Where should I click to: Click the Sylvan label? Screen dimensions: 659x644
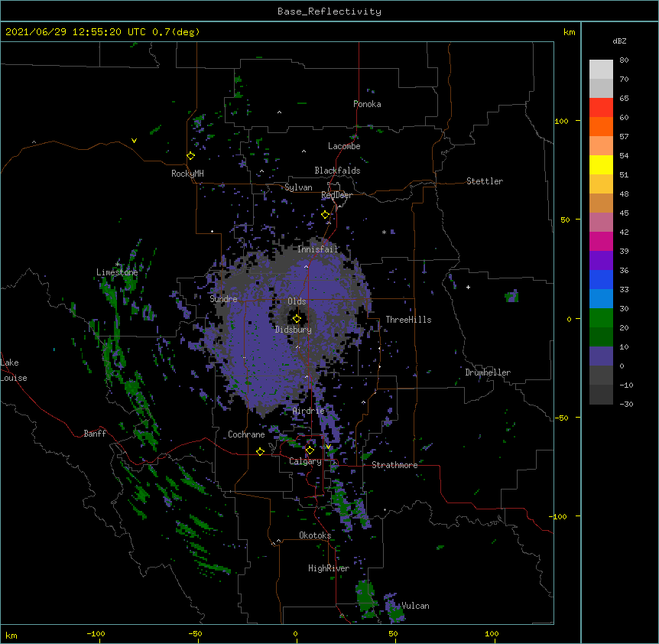point(298,187)
